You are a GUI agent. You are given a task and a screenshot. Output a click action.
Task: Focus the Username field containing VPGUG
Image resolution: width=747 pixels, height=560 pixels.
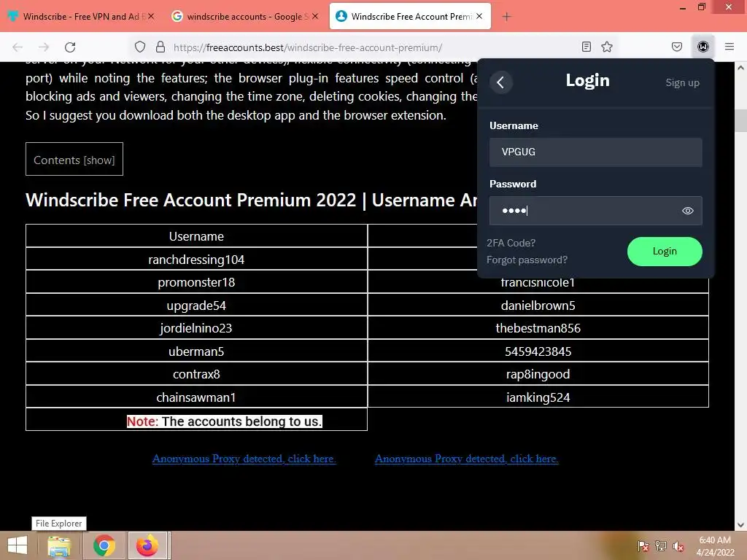point(595,152)
